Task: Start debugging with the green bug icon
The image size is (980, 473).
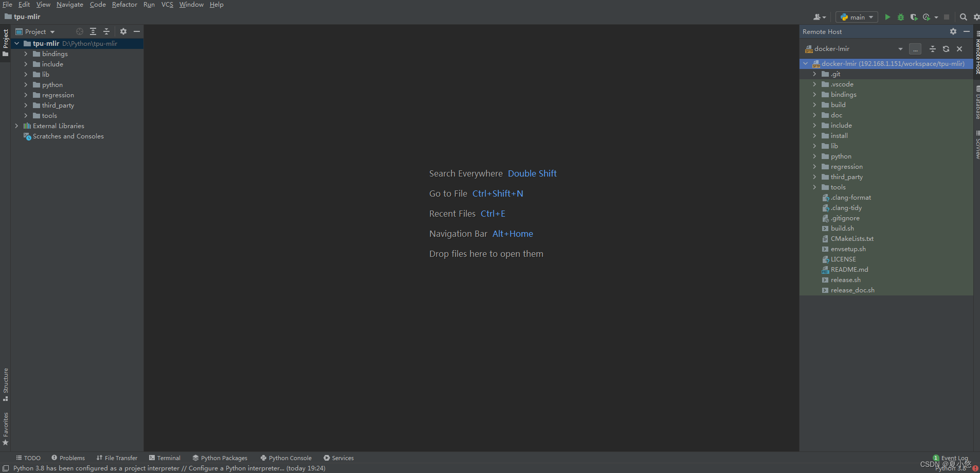Action: pyautogui.click(x=901, y=17)
